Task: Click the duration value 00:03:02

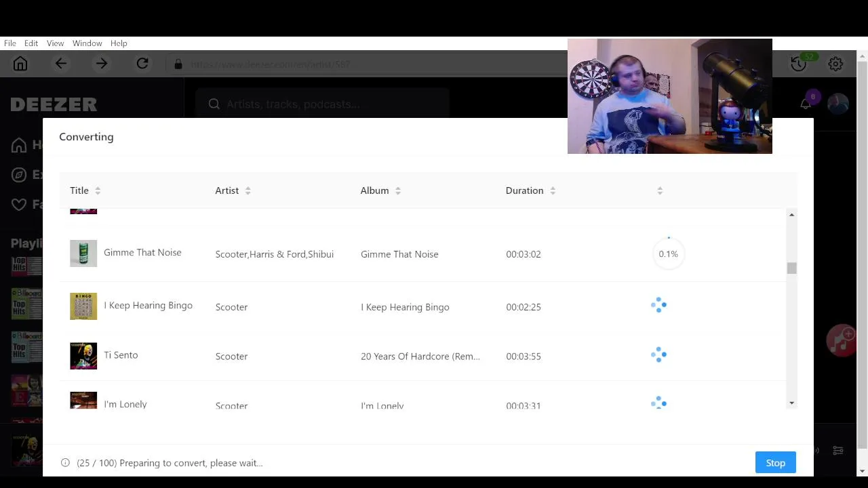Action: pos(524,254)
